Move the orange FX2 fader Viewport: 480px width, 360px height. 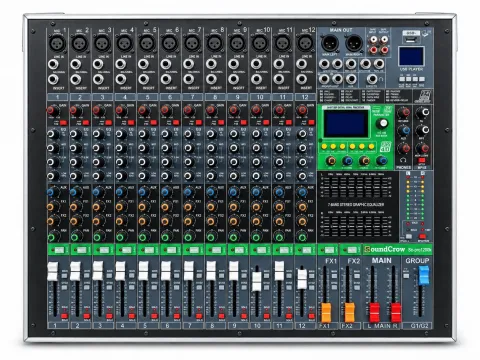click(349, 313)
